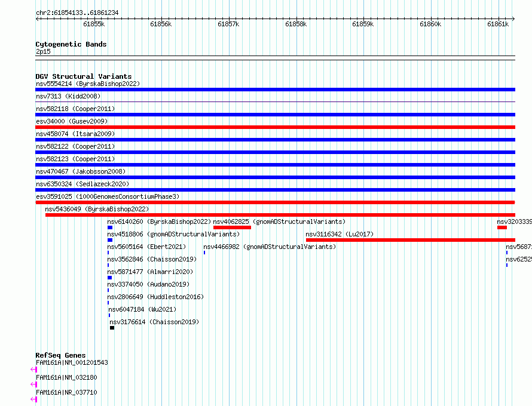Click the magenta FAM161A NM_032180 gene arrow
Screen dimensions: 532x406
[33, 385]
